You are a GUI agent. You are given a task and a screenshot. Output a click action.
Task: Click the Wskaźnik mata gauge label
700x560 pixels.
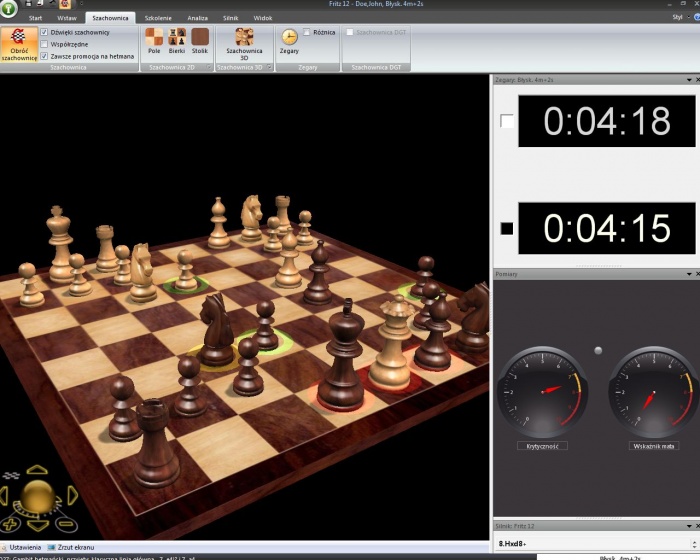point(654,446)
